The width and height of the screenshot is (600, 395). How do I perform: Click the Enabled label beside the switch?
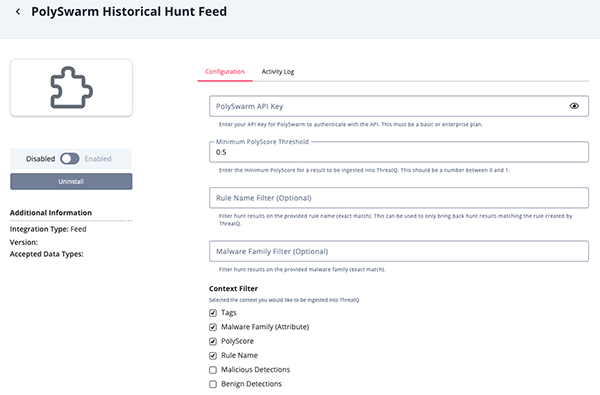tap(98, 158)
